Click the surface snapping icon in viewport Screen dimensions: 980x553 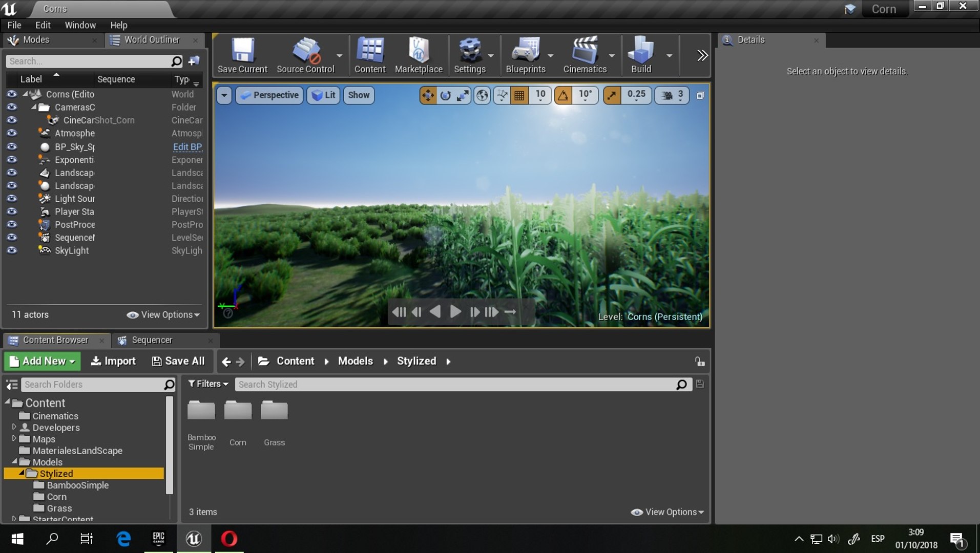(x=502, y=95)
